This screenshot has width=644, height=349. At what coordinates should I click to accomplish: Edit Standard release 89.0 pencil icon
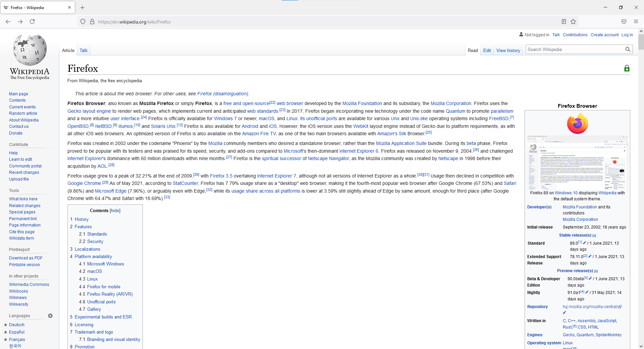tap(585, 243)
